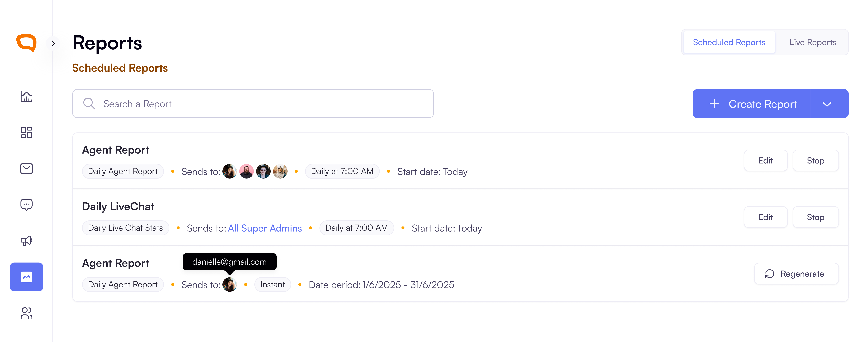This screenshot has height=342, width=868.
Task: Click the danielle recipient avatar under the tooltip
Action: click(230, 284)
